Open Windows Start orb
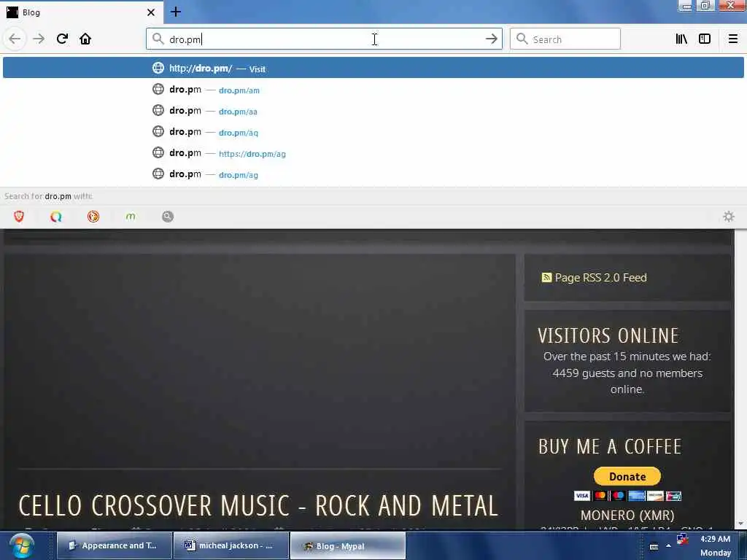This screenshot has height=560, width=747. pyautogui.click(x=21, y=545)
